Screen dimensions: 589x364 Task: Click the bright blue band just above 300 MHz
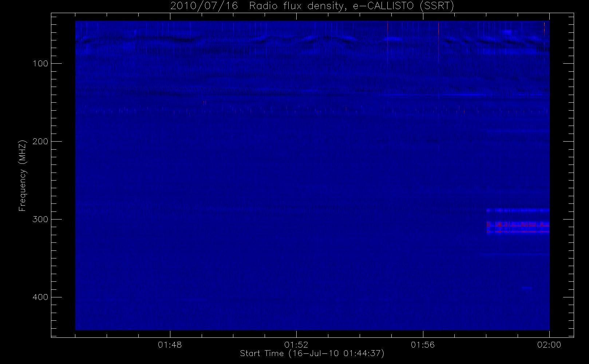tap(518, 210)
